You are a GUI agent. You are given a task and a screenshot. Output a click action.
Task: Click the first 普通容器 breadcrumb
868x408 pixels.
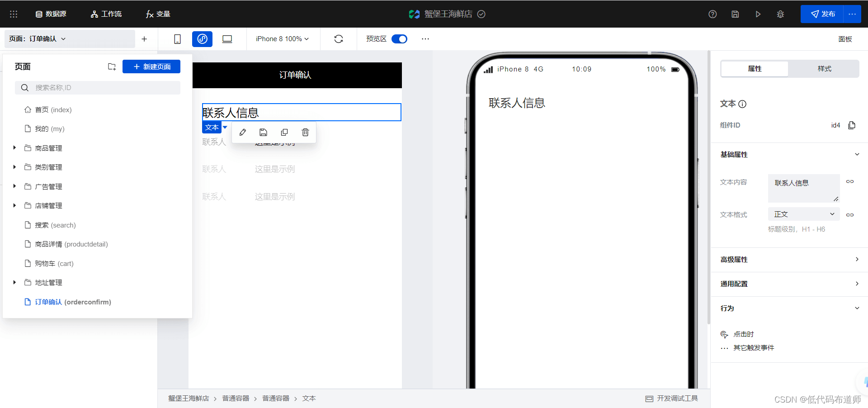point(236,399)
